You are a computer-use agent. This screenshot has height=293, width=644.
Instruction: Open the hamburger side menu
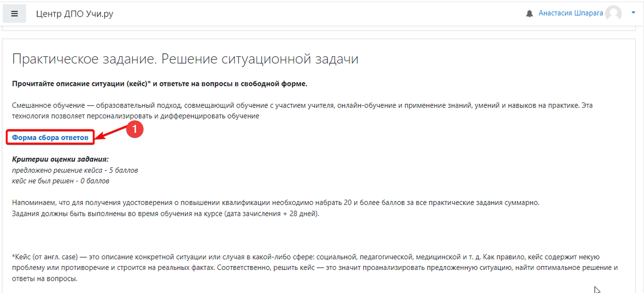[x=14, y=14]
